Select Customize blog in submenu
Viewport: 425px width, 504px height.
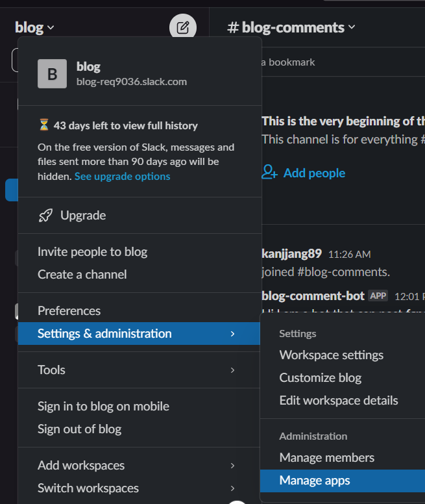[x=343, y=378]
